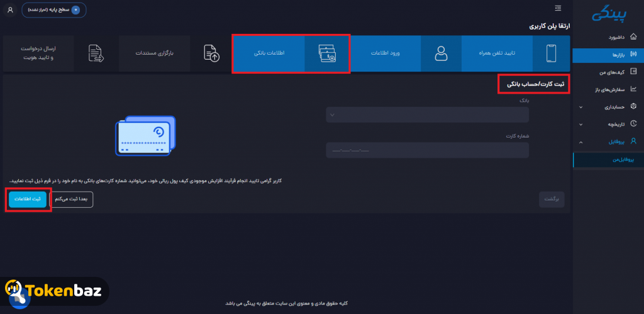
Task: Click the mobile phone verification step icon
Action: [x=551, y=53]
